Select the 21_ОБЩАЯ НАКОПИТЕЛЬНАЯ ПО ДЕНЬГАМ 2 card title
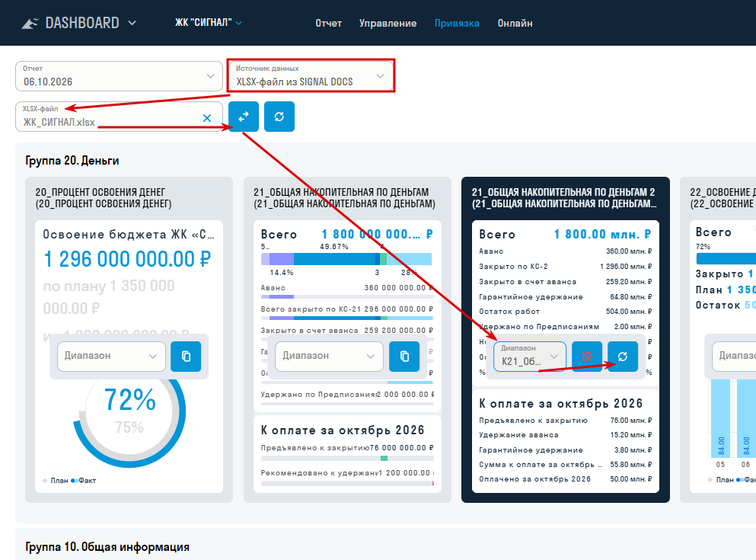756x560 pixels. (x=564, y=198)
